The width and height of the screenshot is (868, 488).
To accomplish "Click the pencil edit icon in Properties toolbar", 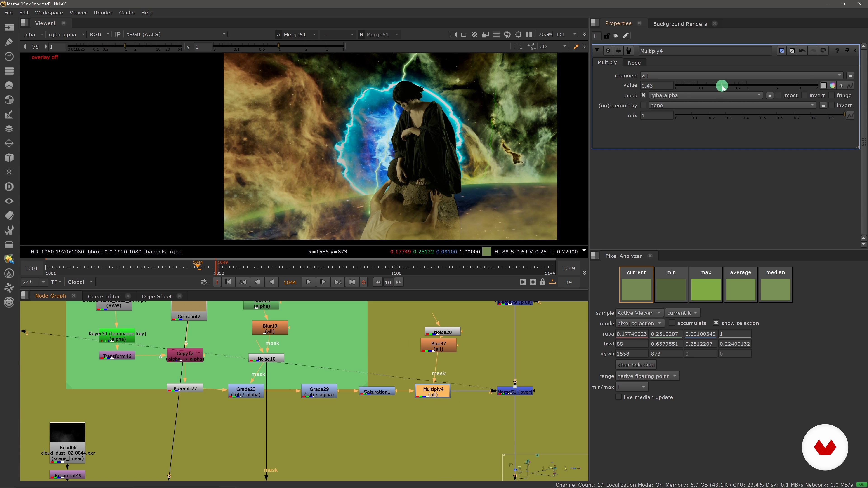I will (x=626, y=36).
